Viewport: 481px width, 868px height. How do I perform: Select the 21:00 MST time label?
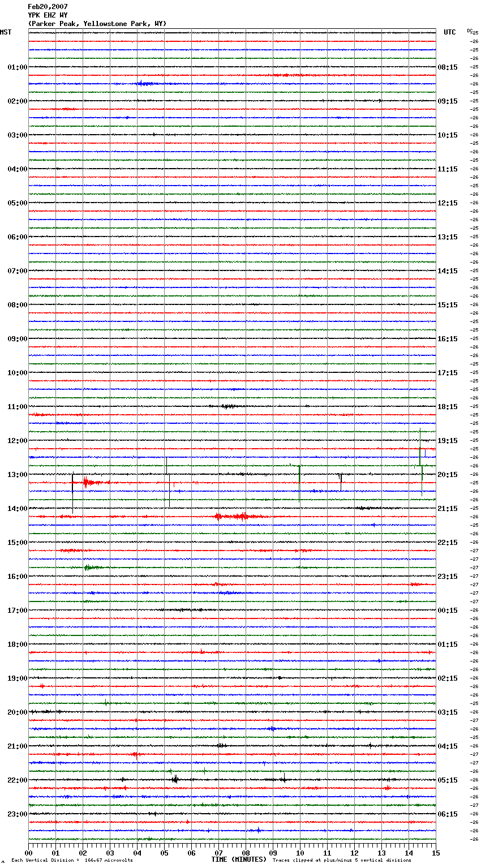click(18, 746)
